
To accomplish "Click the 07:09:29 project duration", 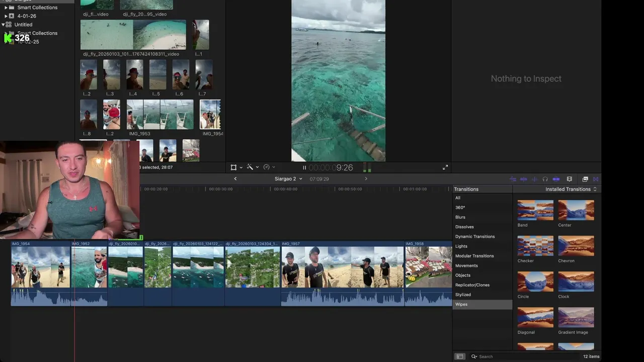I will 319,179.
